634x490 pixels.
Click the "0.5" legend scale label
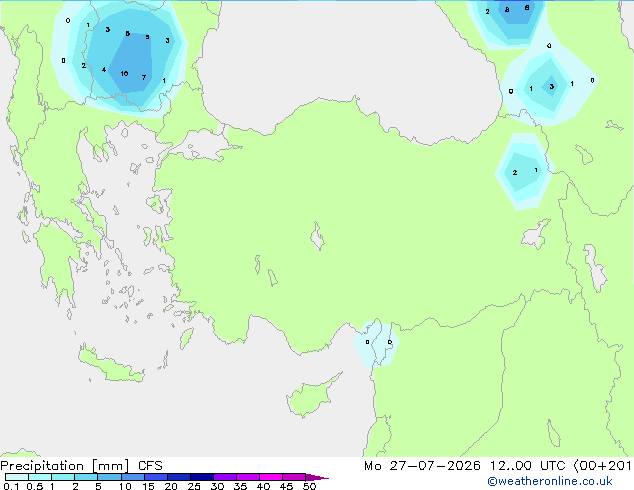[x=35, y=486]
